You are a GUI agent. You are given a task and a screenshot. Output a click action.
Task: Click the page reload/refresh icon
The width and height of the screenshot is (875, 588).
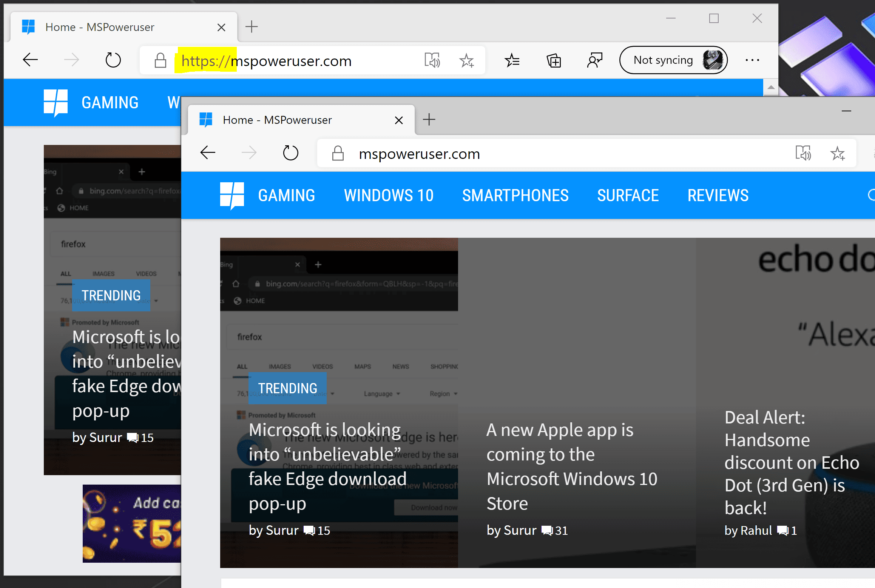113,59
